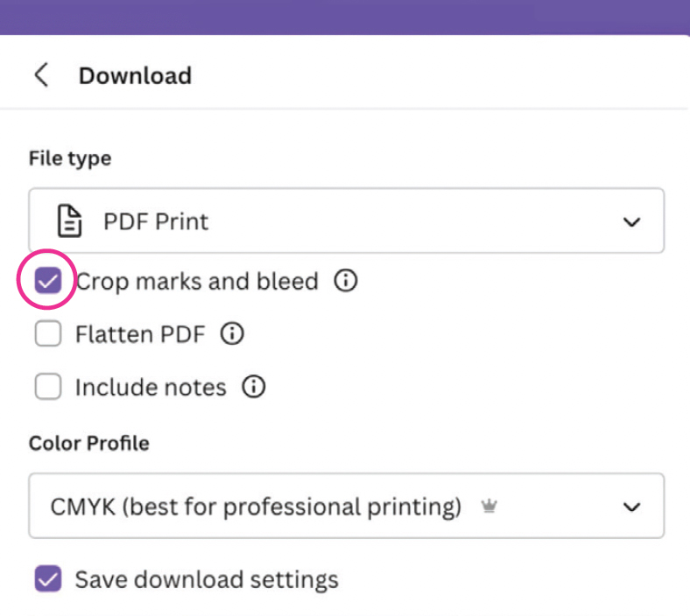The width and height of the screenshot is (690, 616).
Task: Click the crown premium icon beside CMYK
Action: click(x=489, y=507)
